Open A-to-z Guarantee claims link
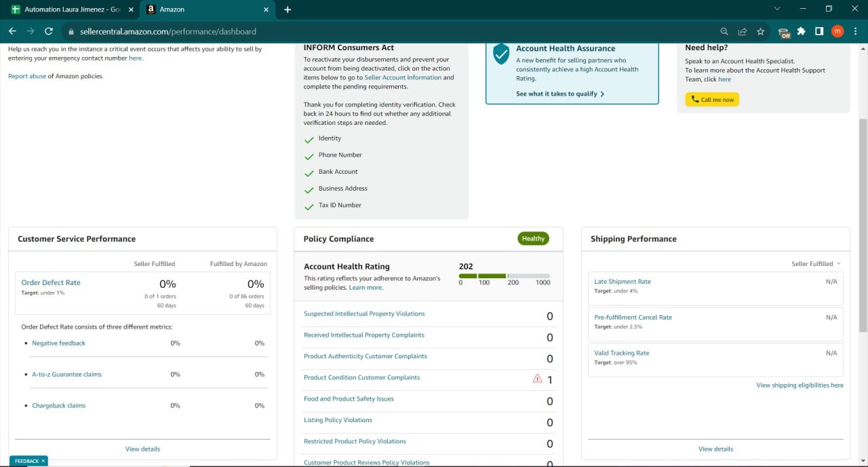 point(66,375)
